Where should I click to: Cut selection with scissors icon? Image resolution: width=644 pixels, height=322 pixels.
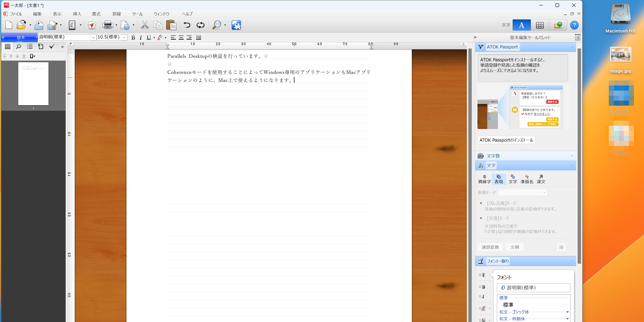(145, 25)
